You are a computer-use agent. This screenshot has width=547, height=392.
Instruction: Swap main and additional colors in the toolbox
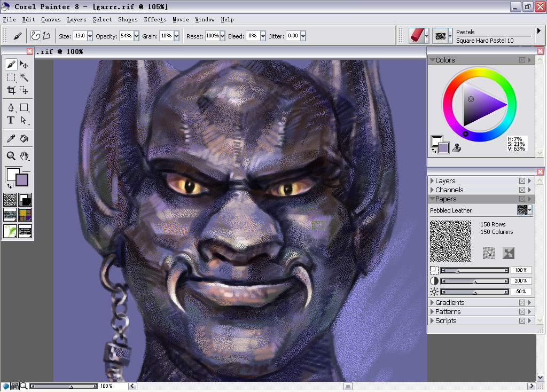point(10,185)
